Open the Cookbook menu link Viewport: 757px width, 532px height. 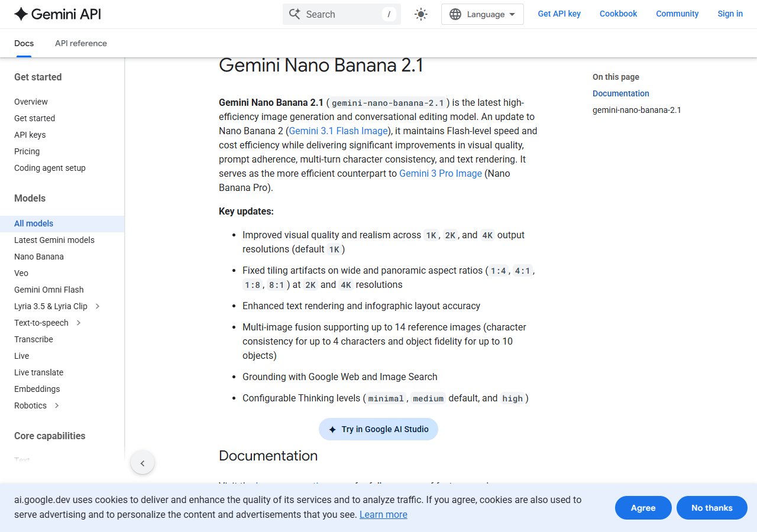618,14
